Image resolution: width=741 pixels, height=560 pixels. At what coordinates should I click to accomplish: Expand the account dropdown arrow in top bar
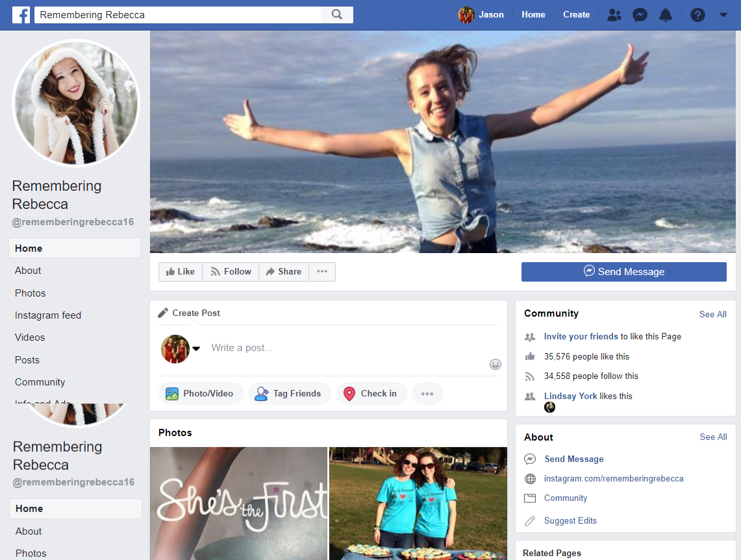pos(723,15)
